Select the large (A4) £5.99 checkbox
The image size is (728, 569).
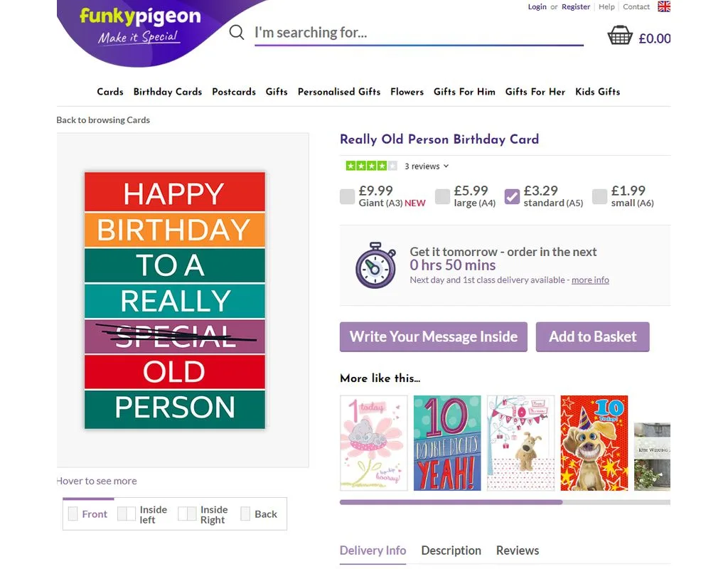click(x=442, y=197)
